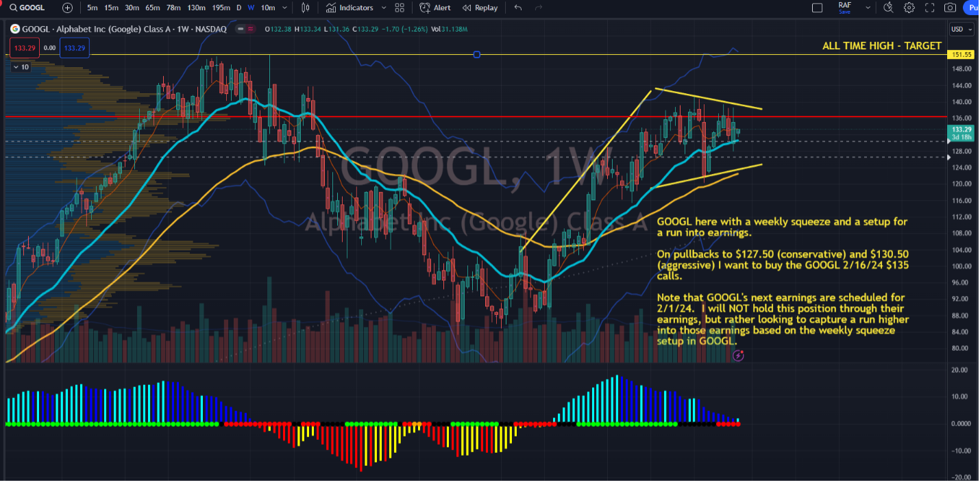Open the USD currency dropdown
This screenshot has width=980, height=483.
click(x=962, y=29)
